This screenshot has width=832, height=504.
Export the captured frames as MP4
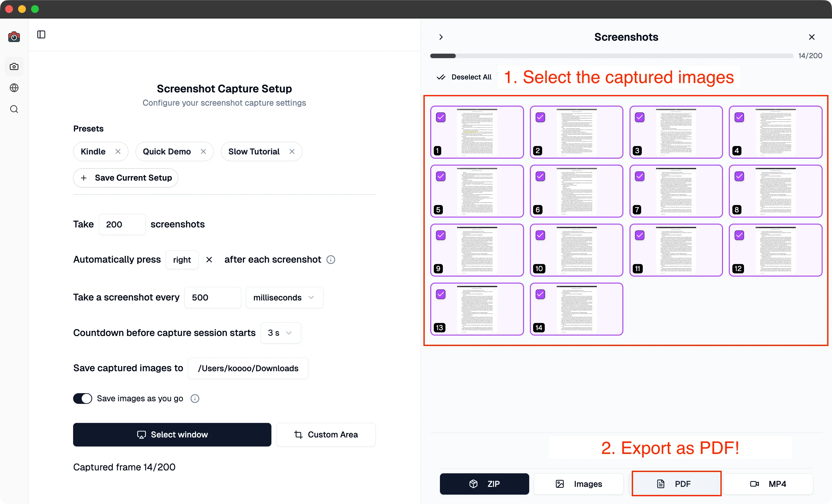pyautogui.click(x=768, y=484)
